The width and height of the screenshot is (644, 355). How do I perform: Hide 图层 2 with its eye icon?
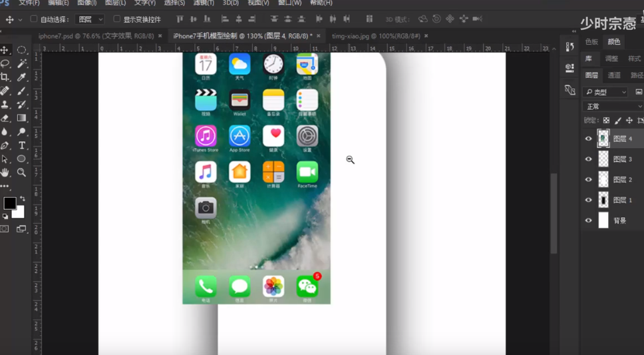click(x=589, y=179)
